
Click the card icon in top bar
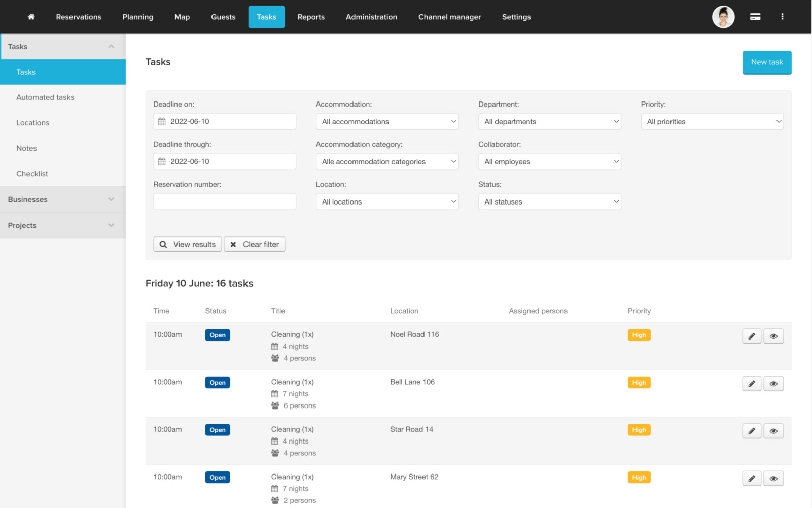tap(755, 17)
